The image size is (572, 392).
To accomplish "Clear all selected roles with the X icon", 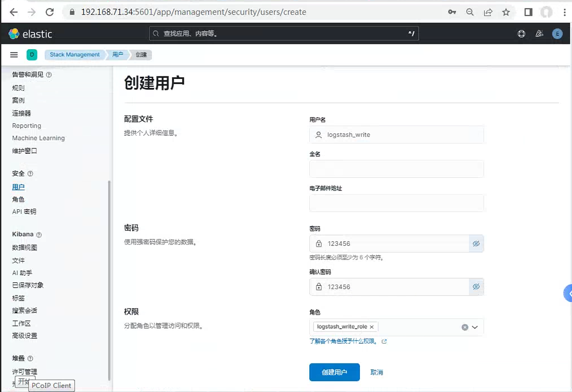I will [x=465, y=327].
